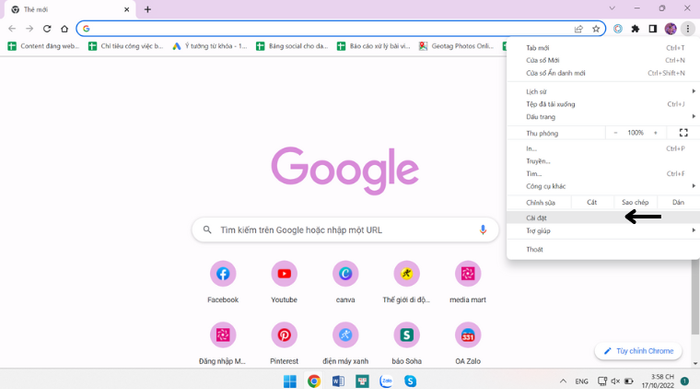700x389 pixels.
Task: Open Ý tưởng từ khóa bookmark
Action: (x=210, y=46)
